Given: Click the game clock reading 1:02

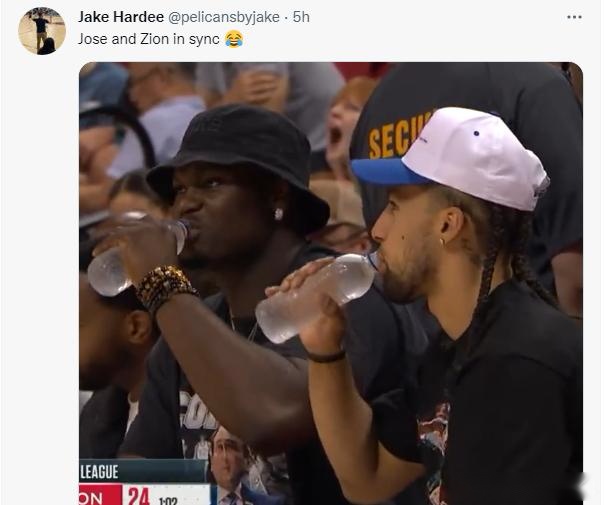Looking at the screenshot, I should coord(168,501).
